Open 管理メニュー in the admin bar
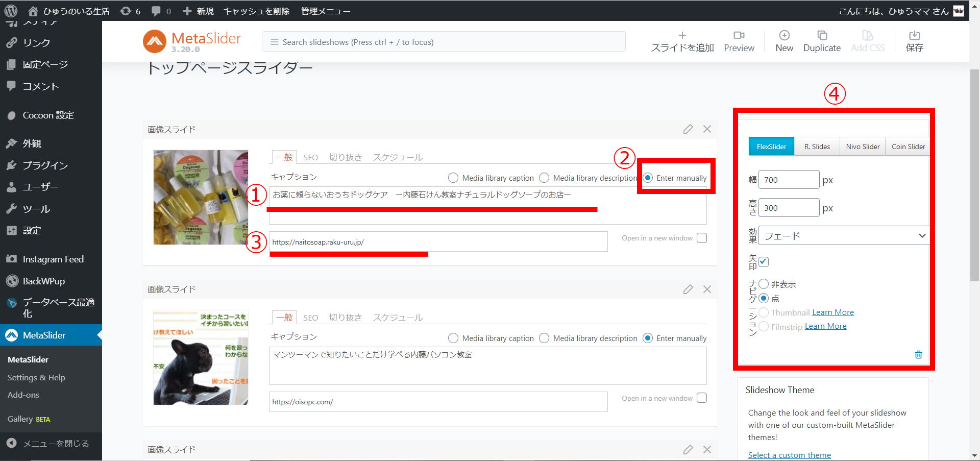Screen dimensions: 980x461 point(325,11)
